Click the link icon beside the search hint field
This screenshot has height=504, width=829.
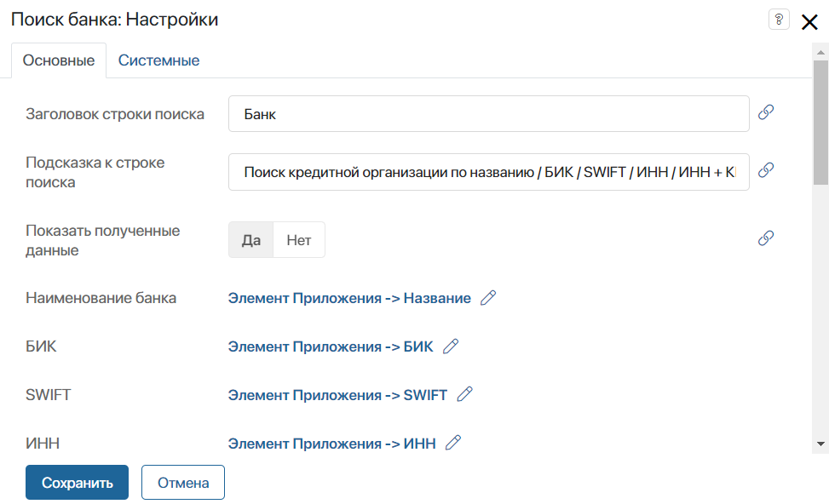click(766, 170)
